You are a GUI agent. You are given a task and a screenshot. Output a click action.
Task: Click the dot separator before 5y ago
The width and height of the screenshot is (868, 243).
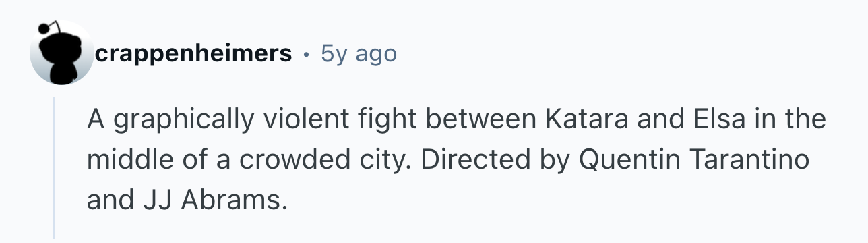pos(307,55)
